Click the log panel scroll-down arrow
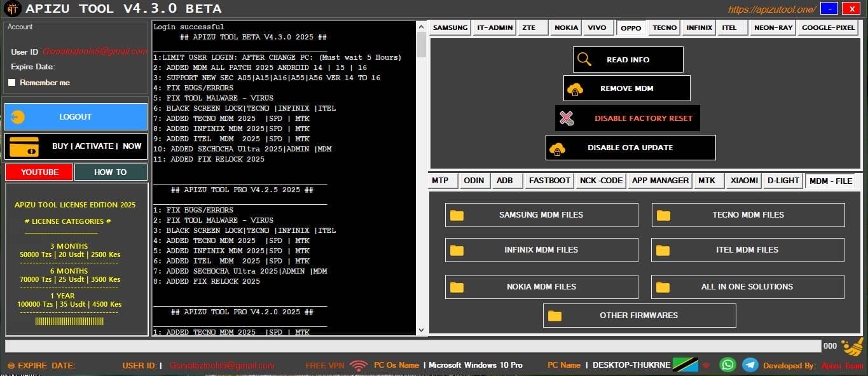This screenshot has height=376, width=868. pos(421,330)
